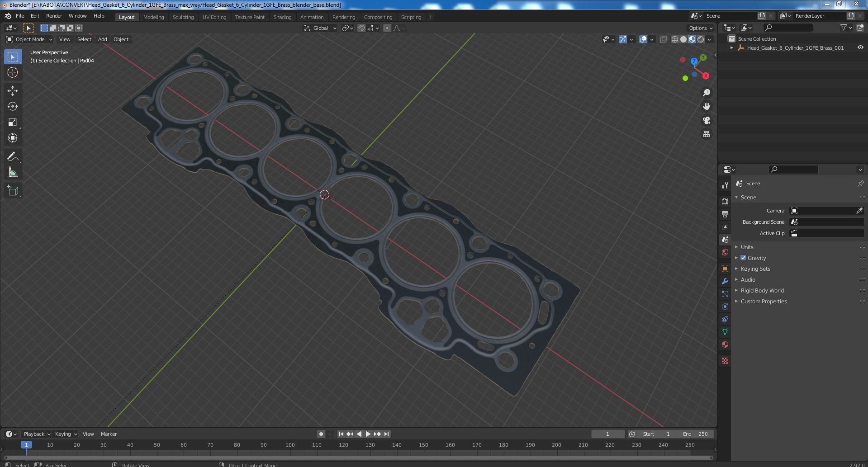Open the View Layer properties tab
This screenshot has height=467, width=868.
coord(725,226)
